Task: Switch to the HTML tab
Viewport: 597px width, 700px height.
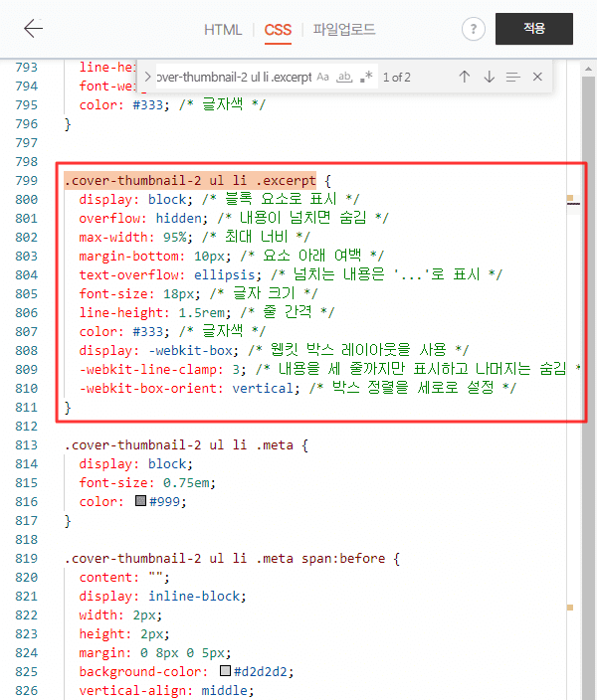Action: coord(223,30)
